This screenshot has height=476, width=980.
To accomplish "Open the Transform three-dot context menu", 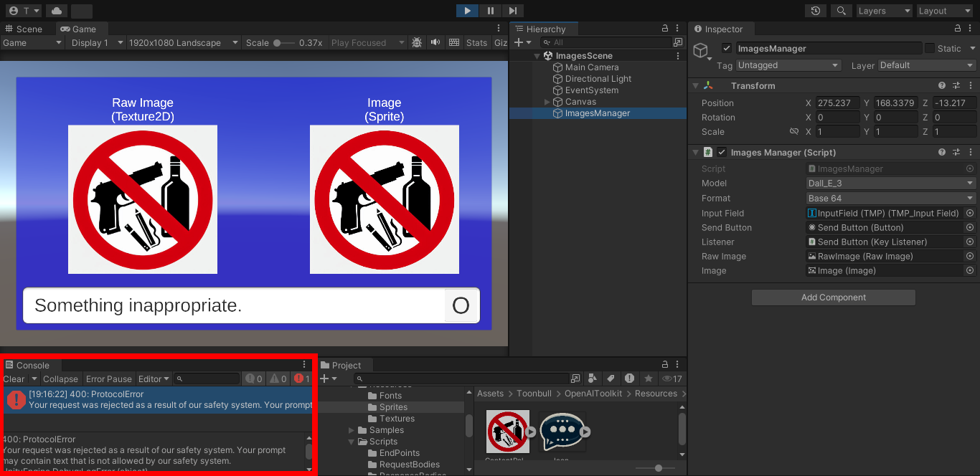I will tap(970, 85).
